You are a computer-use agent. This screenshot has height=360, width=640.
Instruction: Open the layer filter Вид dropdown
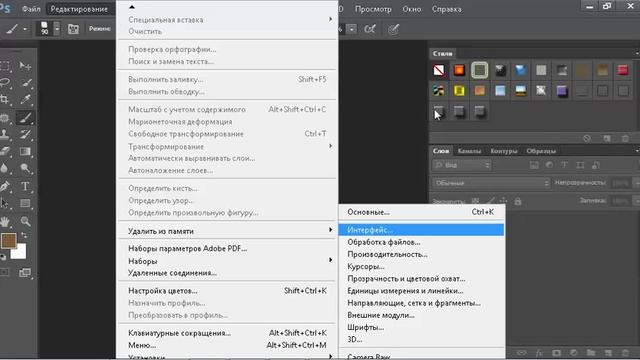click(x=462, y=165)
